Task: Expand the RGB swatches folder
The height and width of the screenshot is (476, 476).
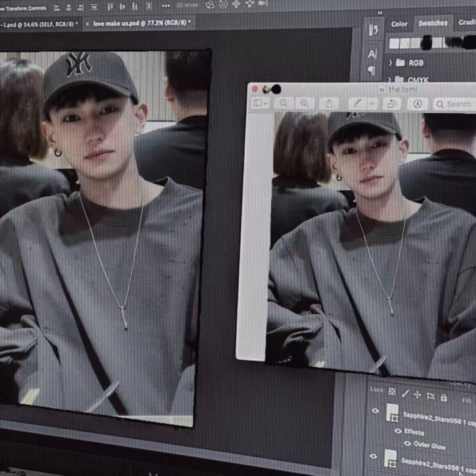Action: tap(390, 63)
